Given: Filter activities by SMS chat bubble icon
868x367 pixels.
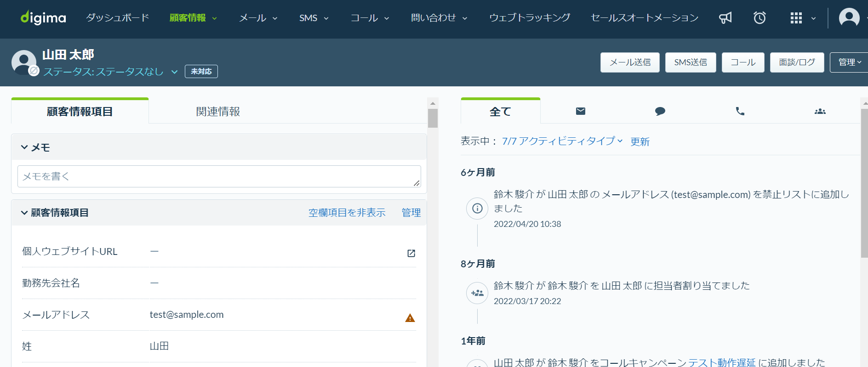Looking at the screenshot, I should click(660, 111).
